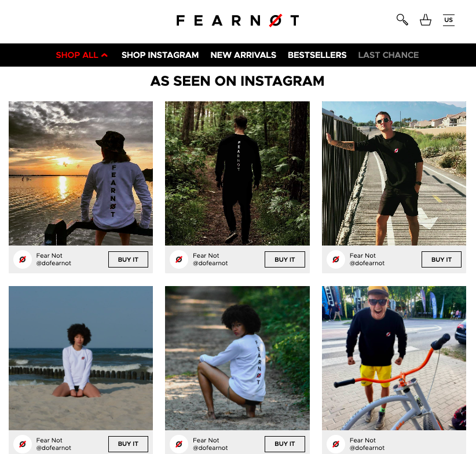Open the shopping basket icon
The height and width of the screenshot is (454, 476).
[425, 20]
